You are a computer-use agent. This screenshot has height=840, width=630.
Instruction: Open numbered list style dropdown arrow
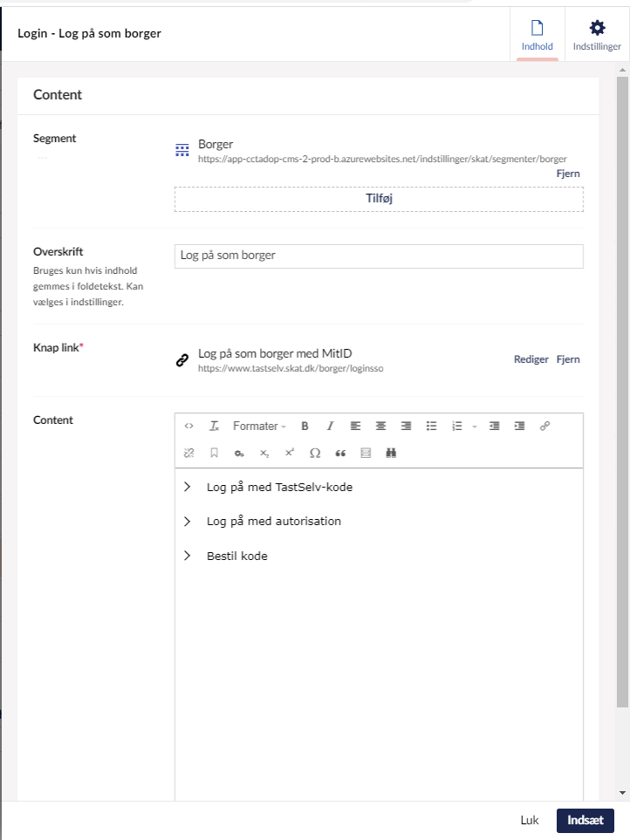coord(475,427)
